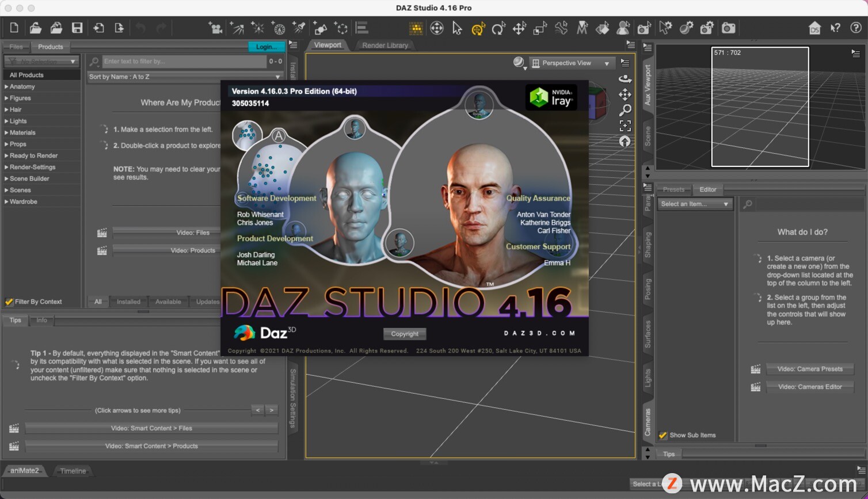This screenshot has width=868, height=499.
Task: Click the Import file icon in the toolbar
Action: coord(98,28)
